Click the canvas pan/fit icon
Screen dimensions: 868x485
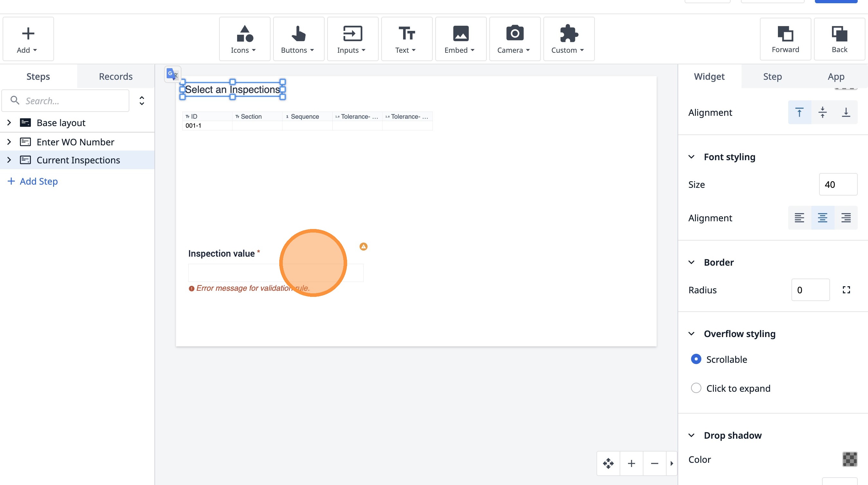[608, 463]
